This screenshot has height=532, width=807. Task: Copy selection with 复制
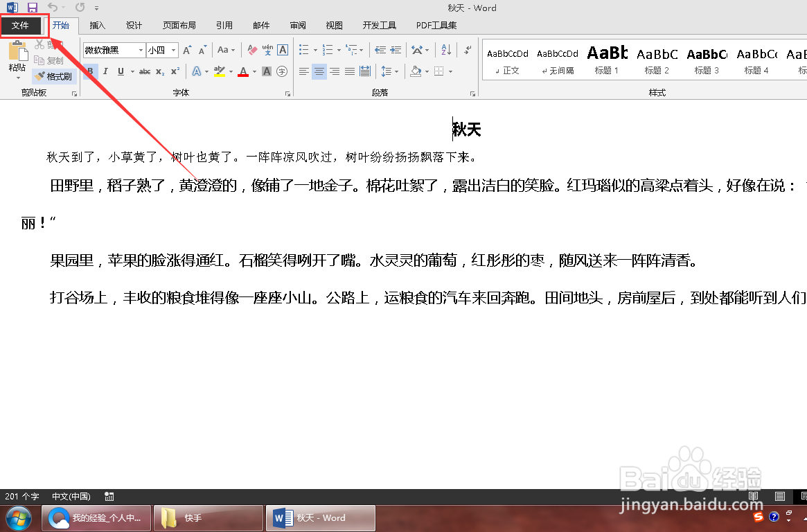49,60
